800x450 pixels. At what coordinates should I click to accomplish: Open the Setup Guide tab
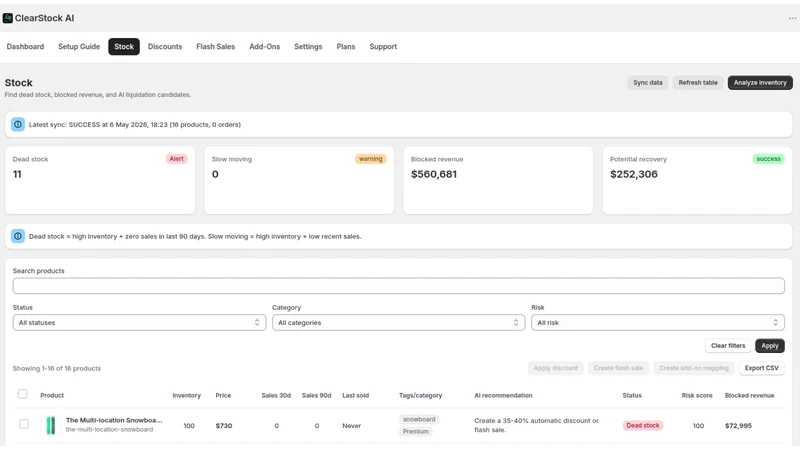click(x=79, y=46)
